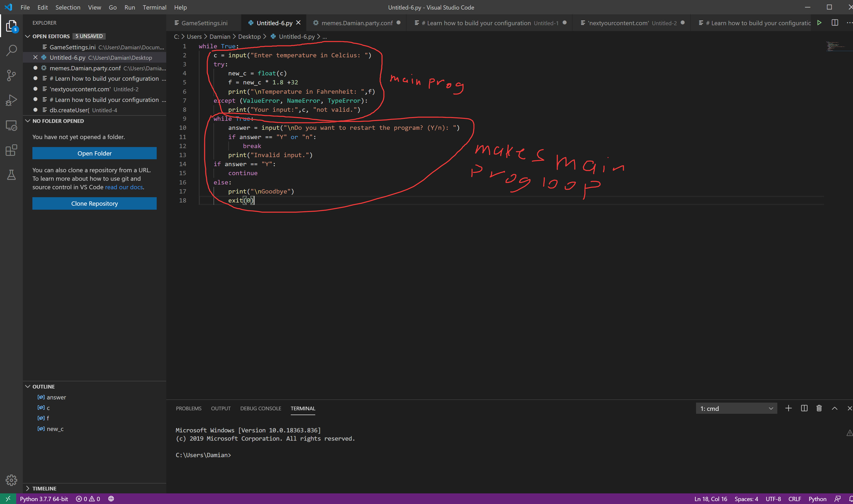The image size is (853, 504).
Task: Run Python file with play icon
Action: (819, 23)
